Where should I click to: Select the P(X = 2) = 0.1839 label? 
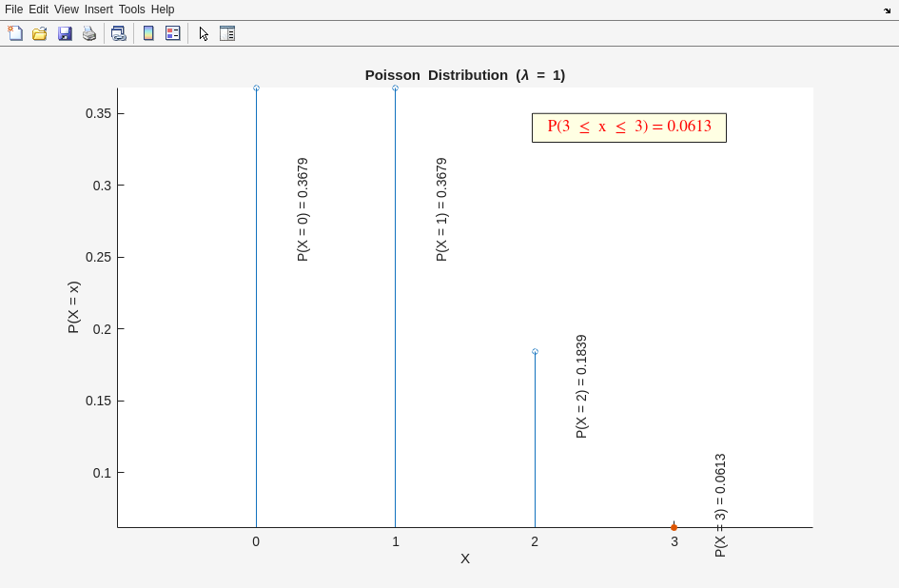coord(581,386)
